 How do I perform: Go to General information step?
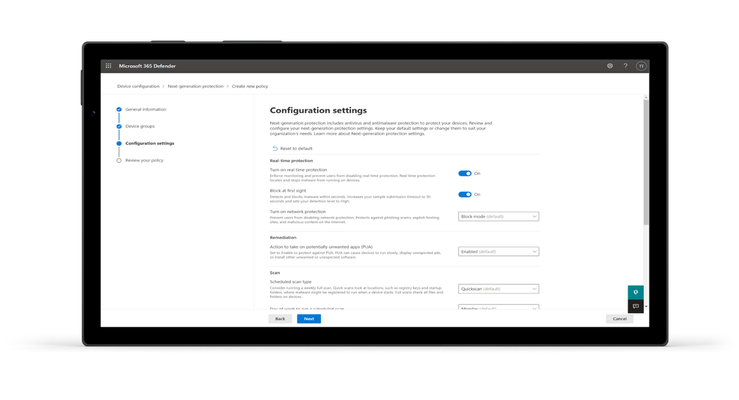[x=146, y=109]
